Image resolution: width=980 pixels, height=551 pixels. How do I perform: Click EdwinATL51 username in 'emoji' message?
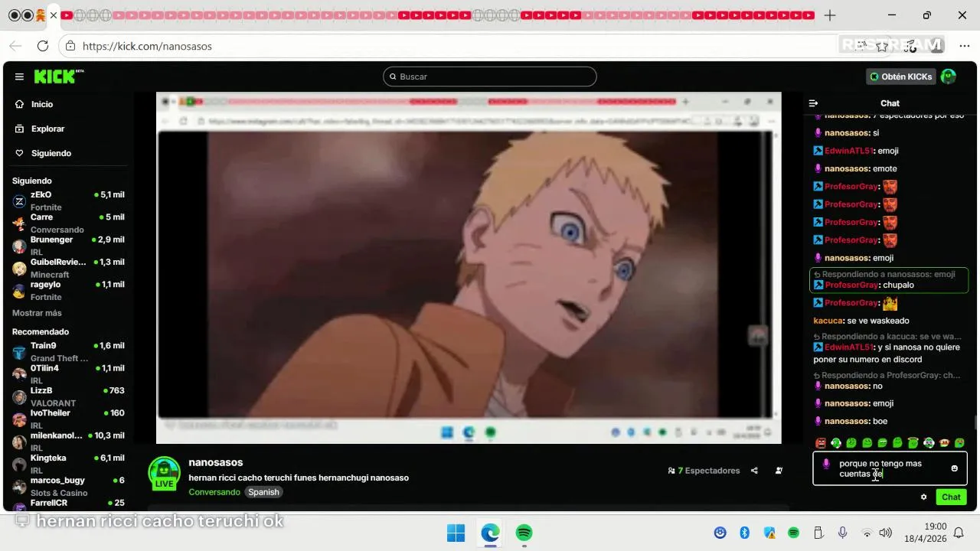tap(848, 151)
